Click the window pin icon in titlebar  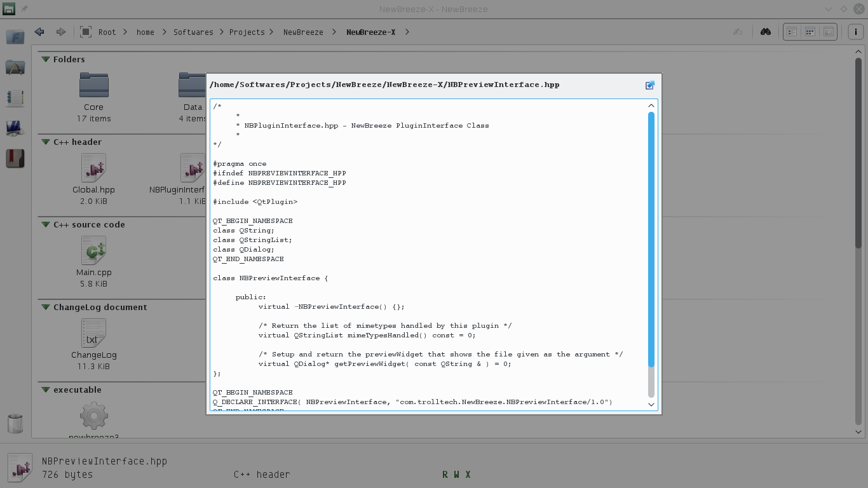tap(25, 9)
